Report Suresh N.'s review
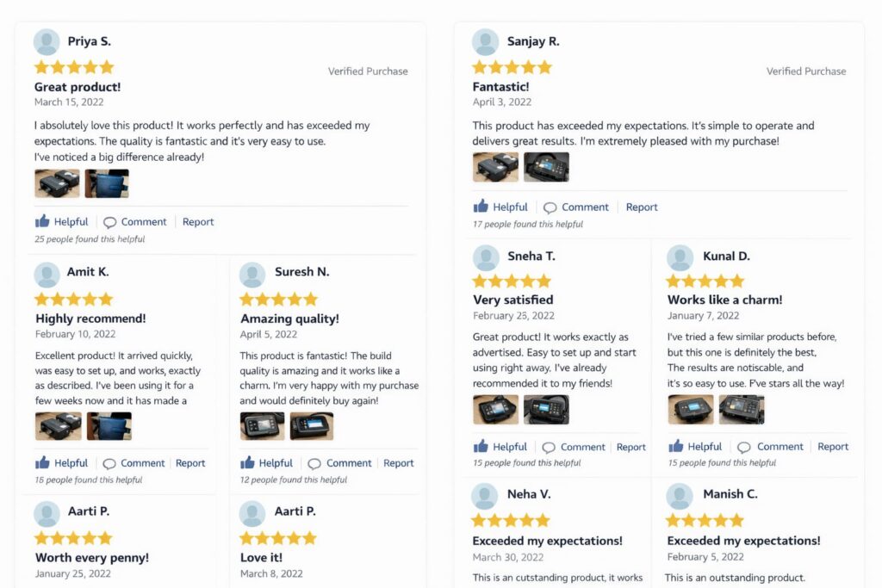This screenshot has height=588, width=882. pos(399,462)
